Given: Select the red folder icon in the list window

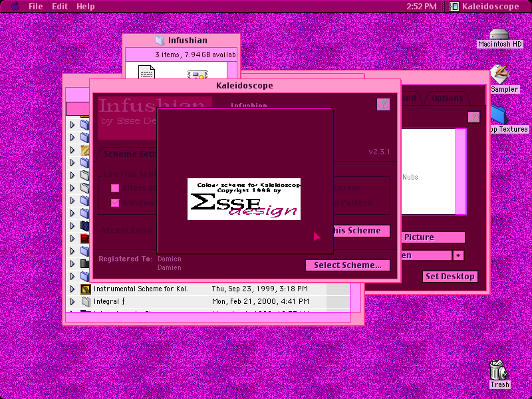Looking at the screenshot, I should 85,239.
